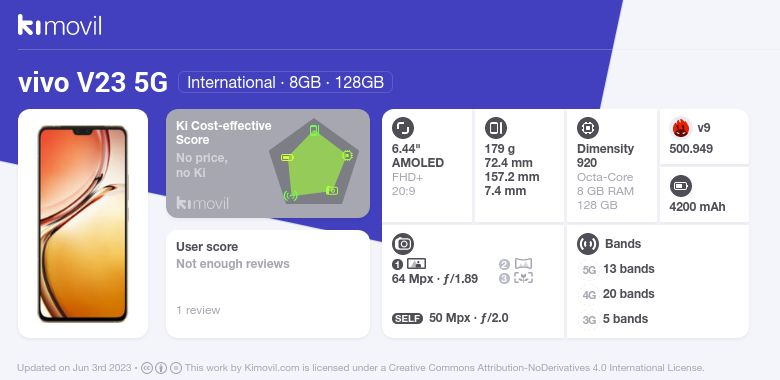Click the network Bands signal icon

[x=588, y=244]
